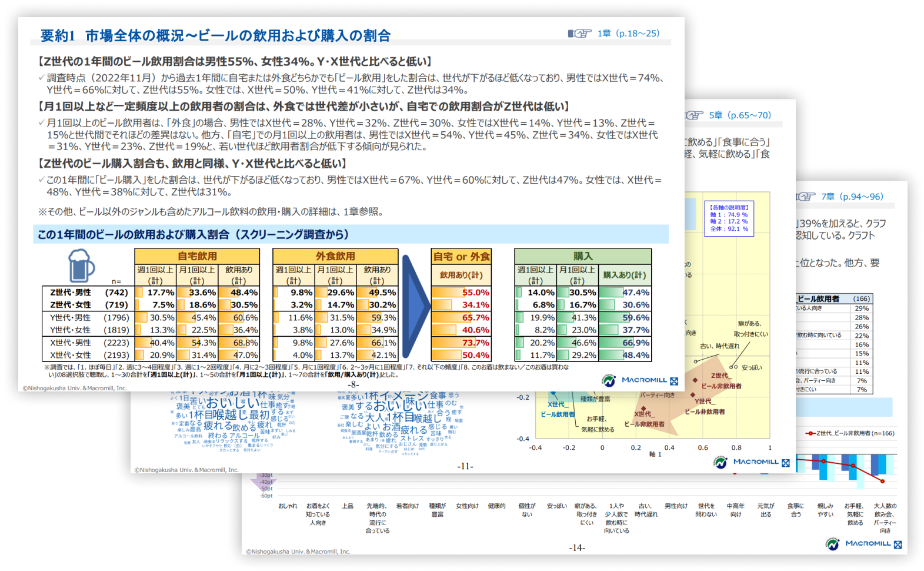924x571 pixels.
Task: Click the 健康的 axis label
Action: pyautogui.click(x=496, y=506)
